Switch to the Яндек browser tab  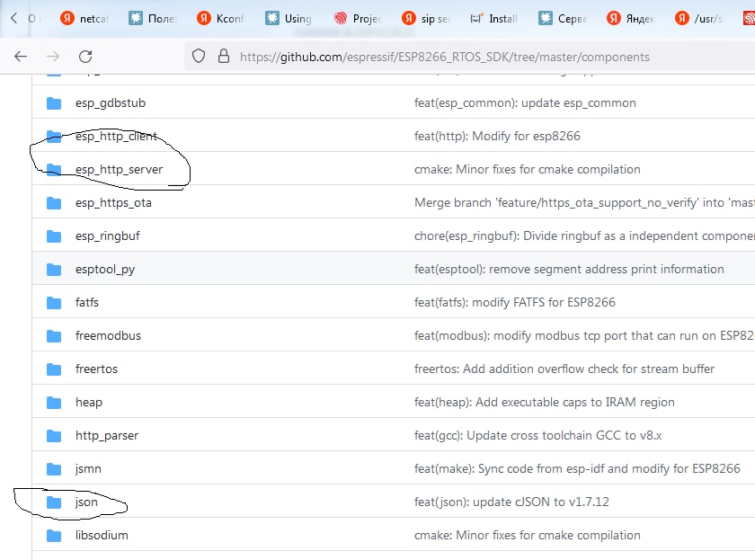[x=631, y=18]
